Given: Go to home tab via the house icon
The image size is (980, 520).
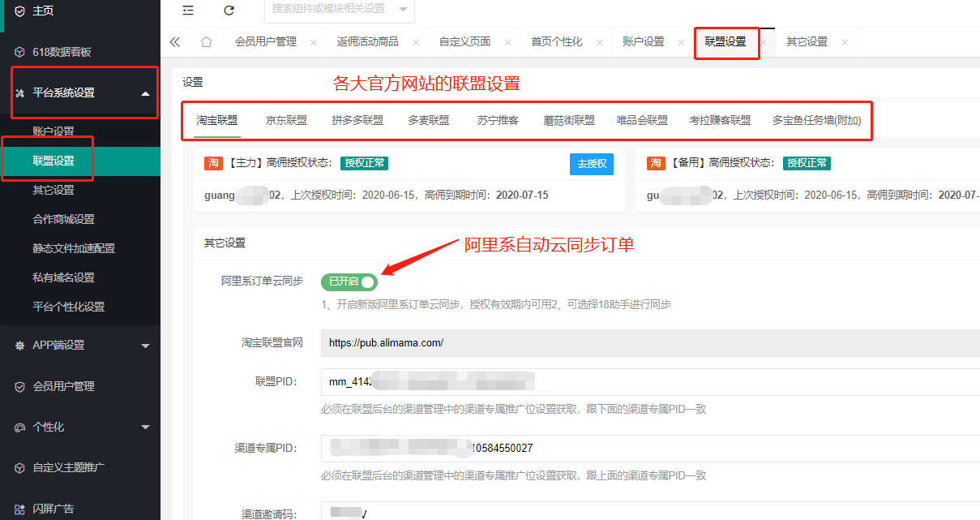Looking at the screenshot, I should tap(206, 42).
